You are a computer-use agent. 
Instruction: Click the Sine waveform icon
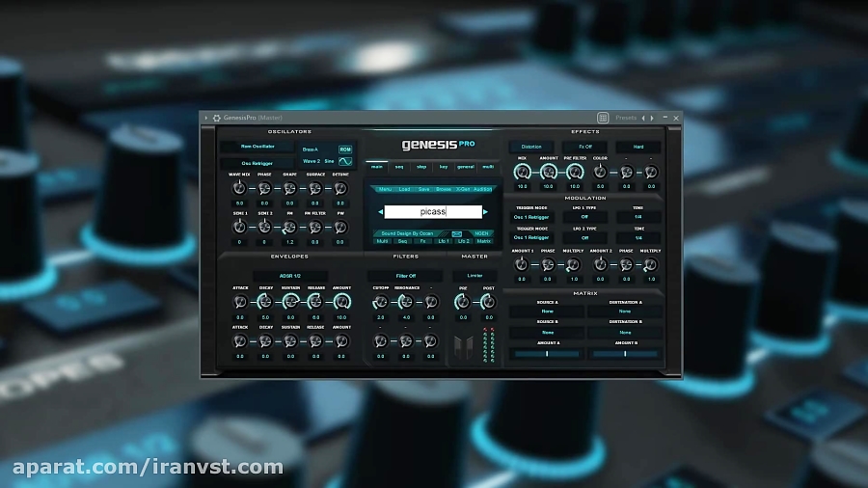[x=345, y=161]
